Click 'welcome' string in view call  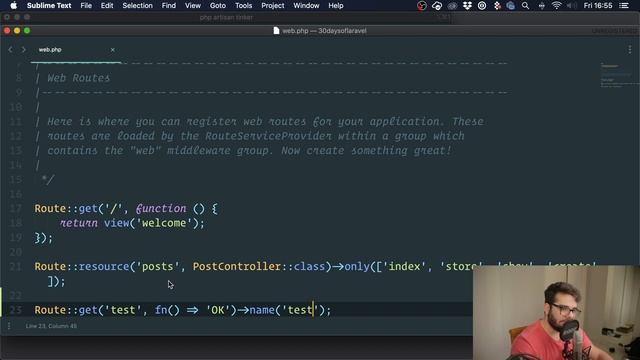click(x=164, y=223)
